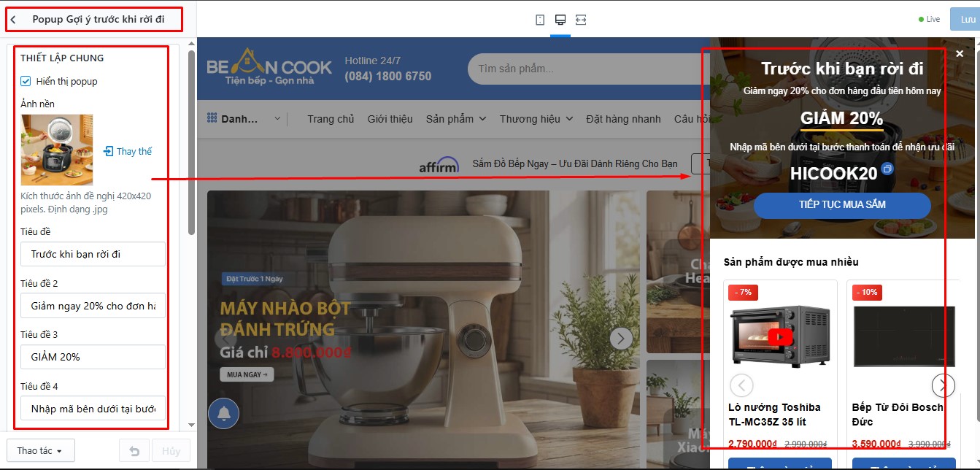Open Đặt hàng nhanh menu item
Image resolution: width=980 pixels, height=470 pixels.
(x=623, y=119)
